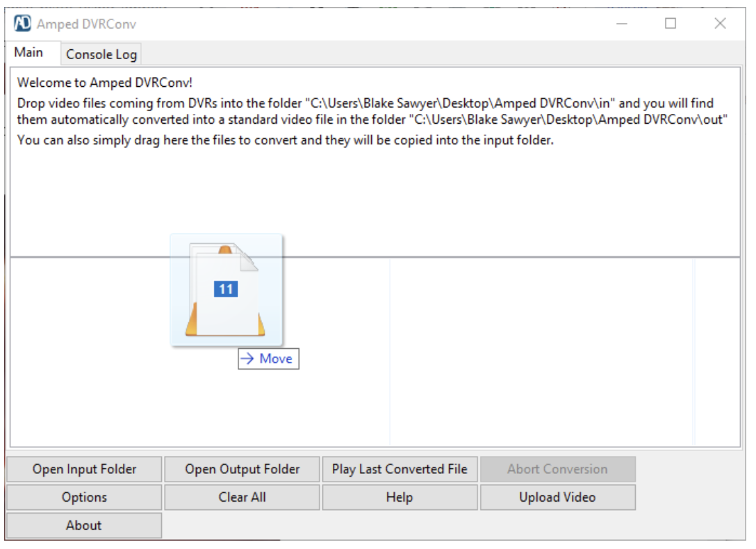Minimize the Amped DVRConv window
This screenshot has width=756, height=549.
(622, 23)
